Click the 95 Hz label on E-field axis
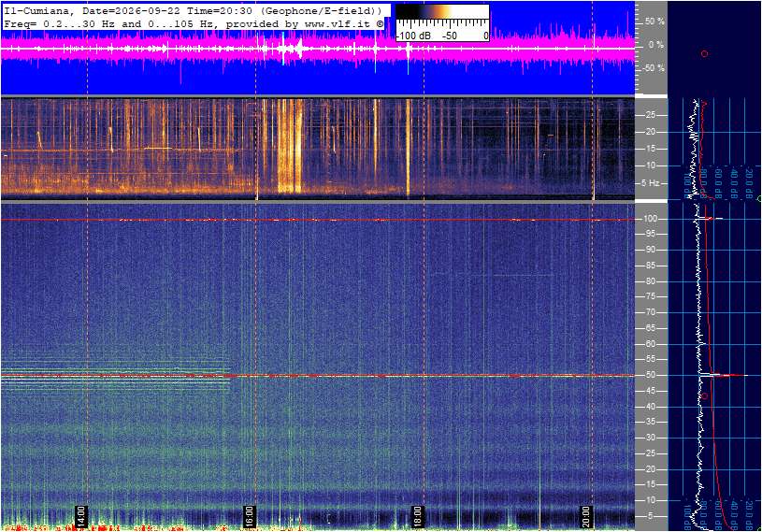762x532 pixels. [650, 234]
